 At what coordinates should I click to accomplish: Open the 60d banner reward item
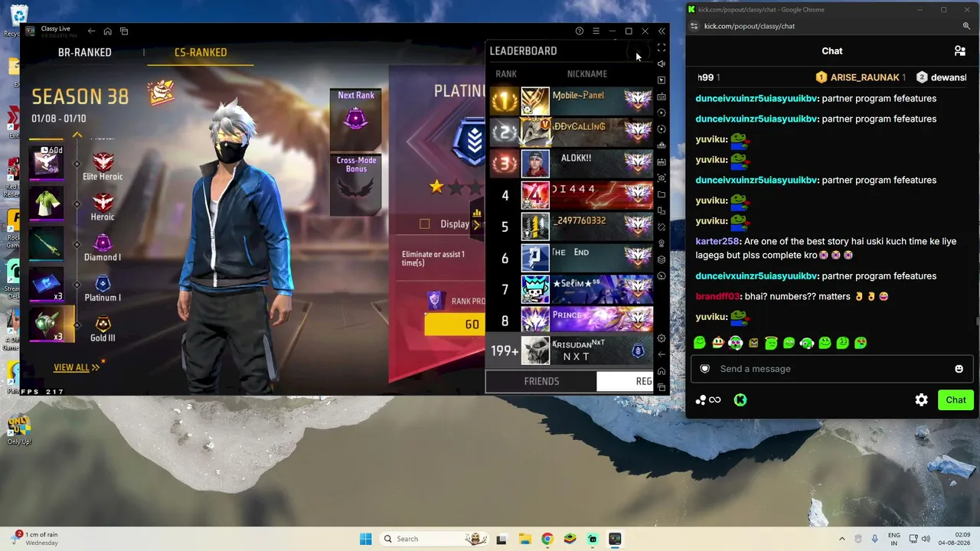pyautogui.click(x=47, y=163)
